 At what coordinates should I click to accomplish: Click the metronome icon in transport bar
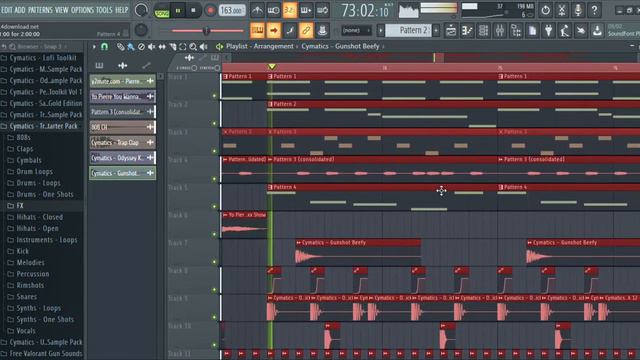pos(257,10)
